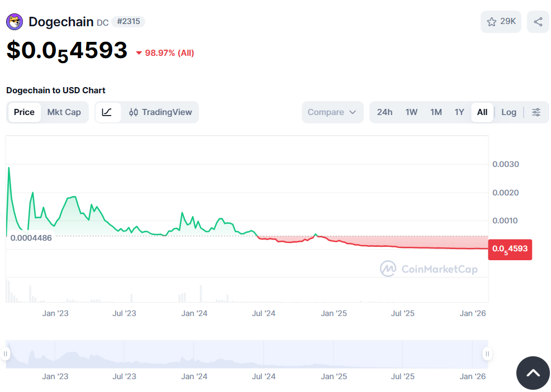Click the #2315 rank badge

(x=128, y=22)
